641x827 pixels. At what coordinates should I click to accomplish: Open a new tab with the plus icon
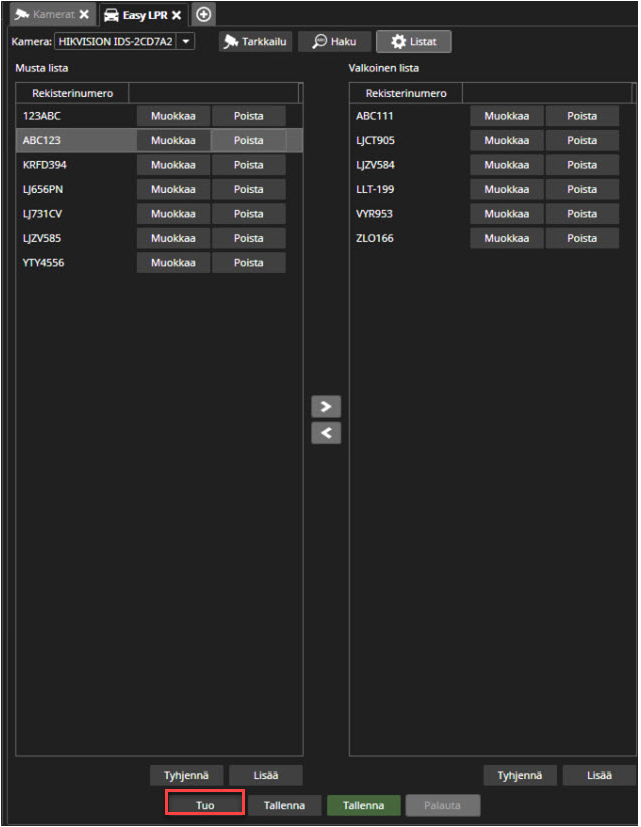click(204, 15)
